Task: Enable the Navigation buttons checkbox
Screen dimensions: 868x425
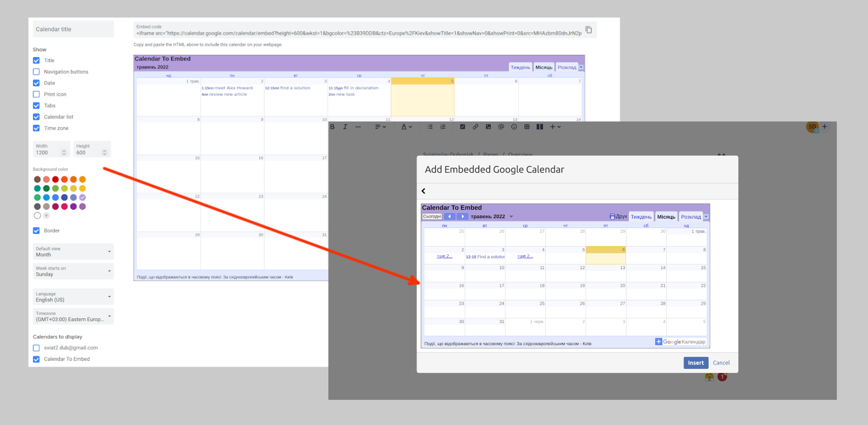Action: [x=36, y=72]
